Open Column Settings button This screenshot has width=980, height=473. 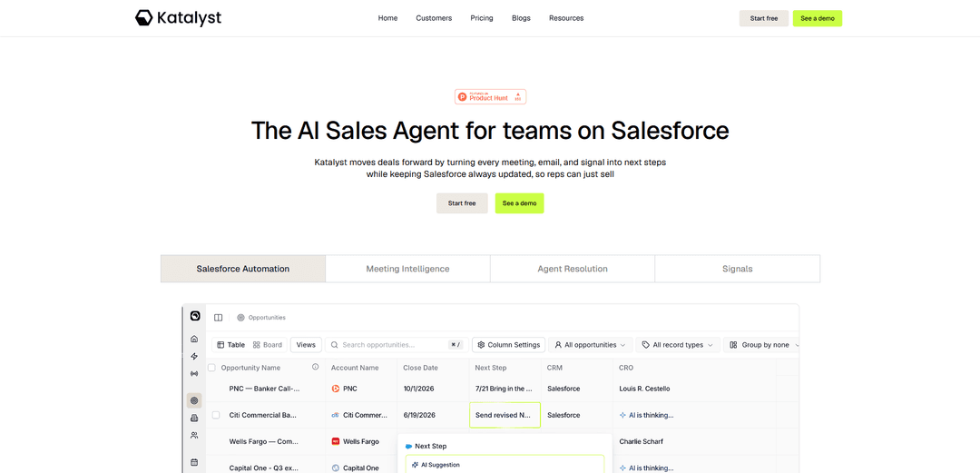coord(508,345)
